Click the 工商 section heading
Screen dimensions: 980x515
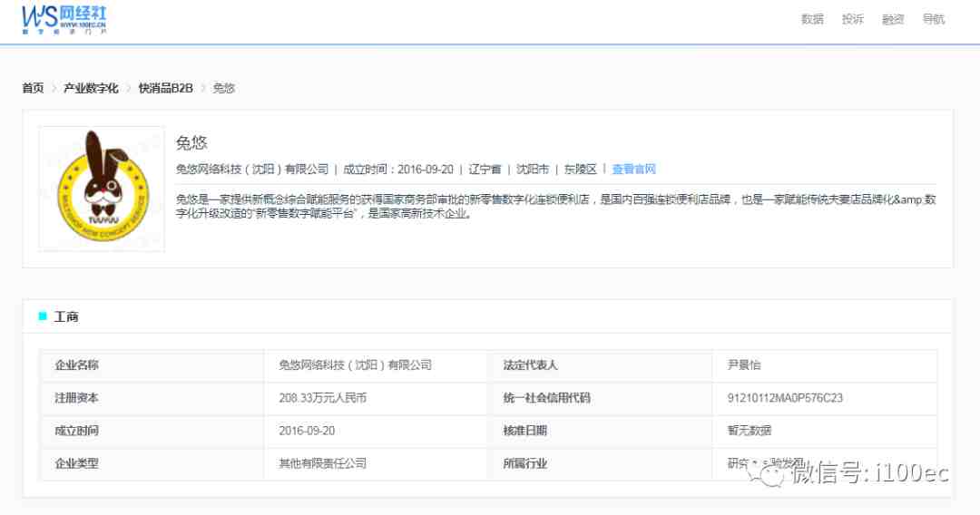(66, 316)
